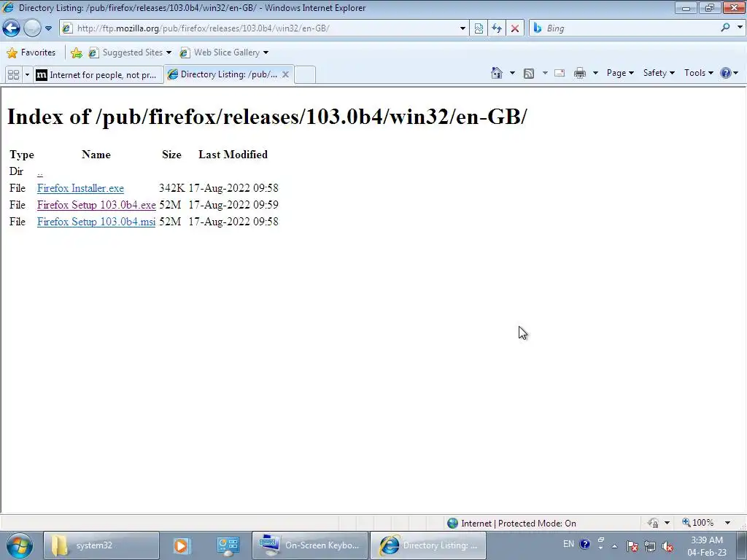Image resolution: width=747 pixels, height=560 pixels.
Task: Open the tab list dropdown arrow
Action: (x=27, y=75)
